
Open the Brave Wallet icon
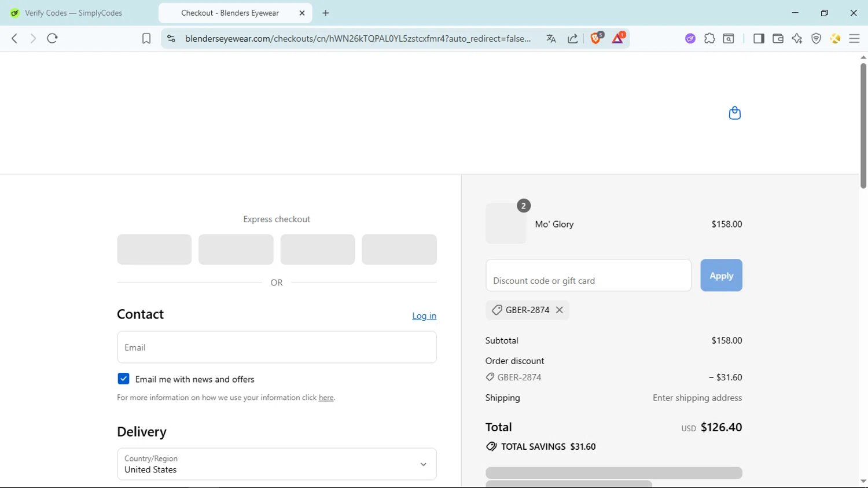click(x=778, y=38)
